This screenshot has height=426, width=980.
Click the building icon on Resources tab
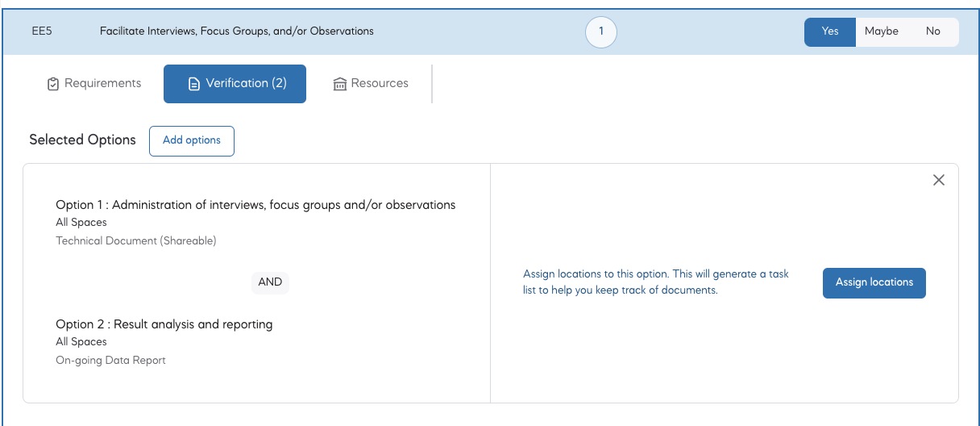340,84
